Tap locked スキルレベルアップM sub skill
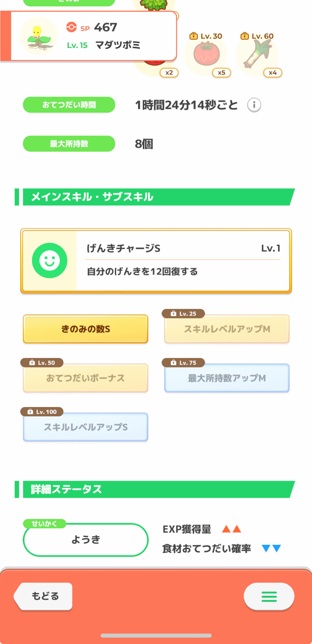Image resolution: width=312 pixels, height=644 pixels. 227,329
